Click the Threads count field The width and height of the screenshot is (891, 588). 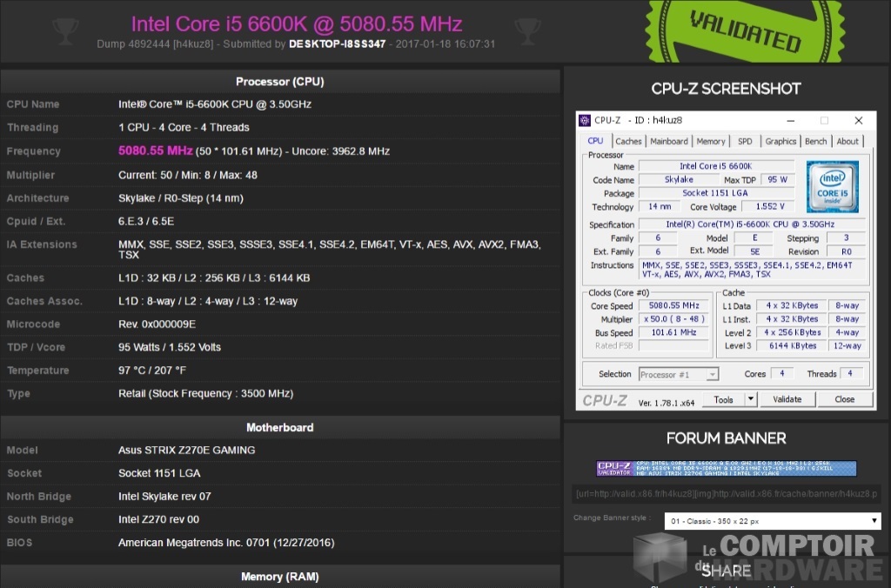pos(850,374)
